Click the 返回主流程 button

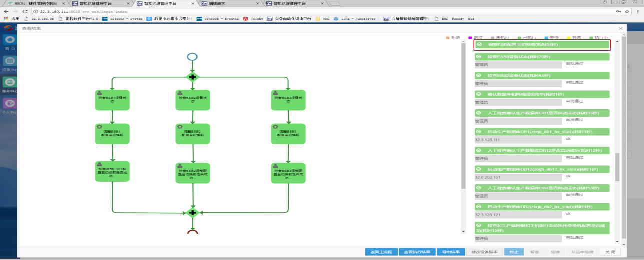[x=381, y=252]
